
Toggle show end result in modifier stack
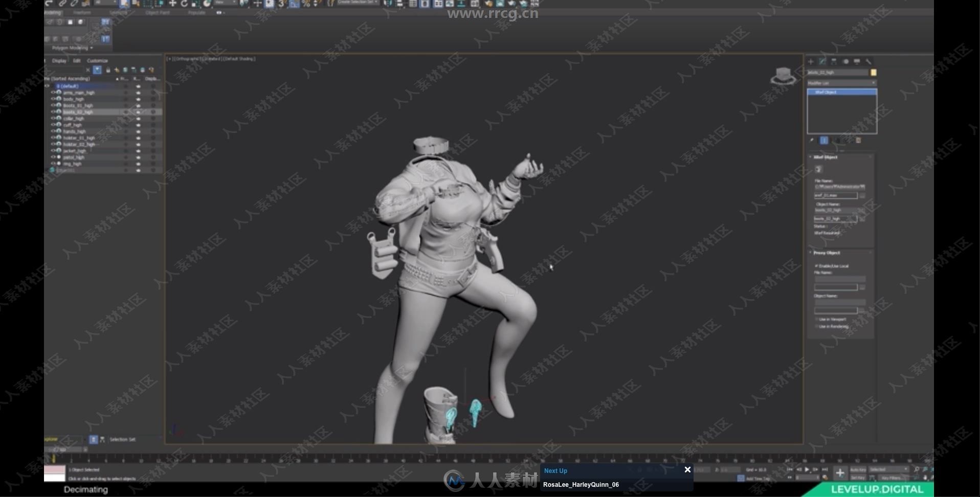tap(824, 140)
